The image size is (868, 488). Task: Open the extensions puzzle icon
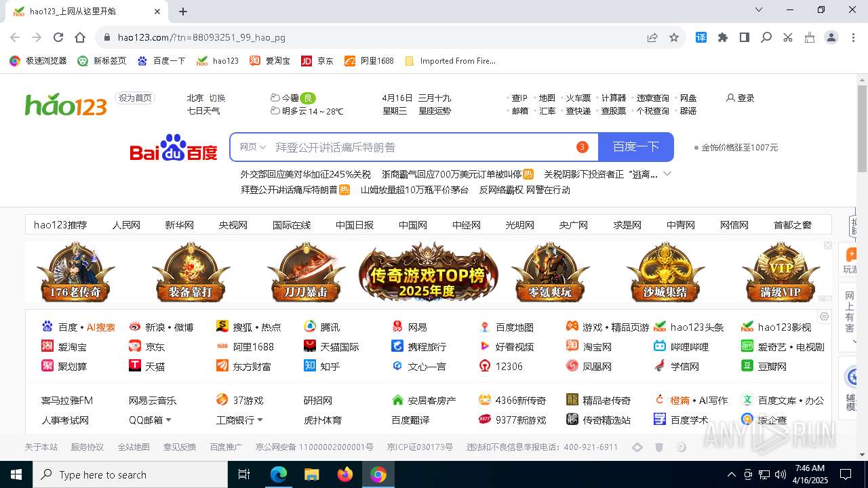[723, 37]
